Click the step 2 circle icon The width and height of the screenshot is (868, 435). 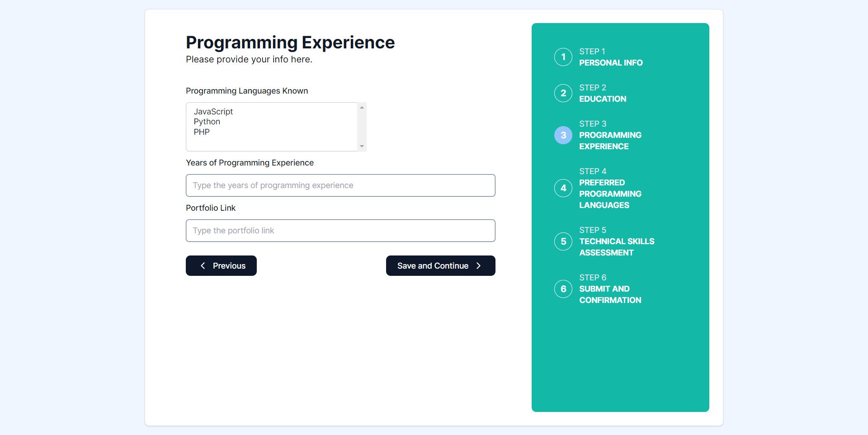coord(563,93)
